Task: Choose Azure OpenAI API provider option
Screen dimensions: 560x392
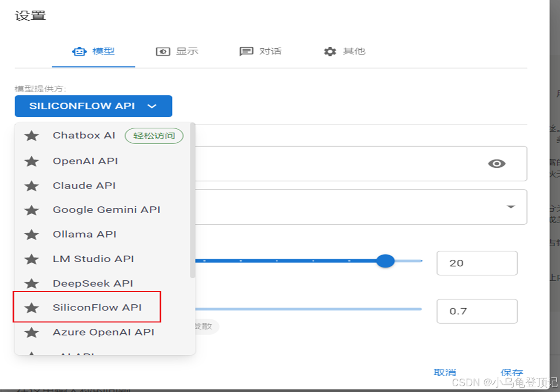Action: pyautogui.click(x=103, y=332)
